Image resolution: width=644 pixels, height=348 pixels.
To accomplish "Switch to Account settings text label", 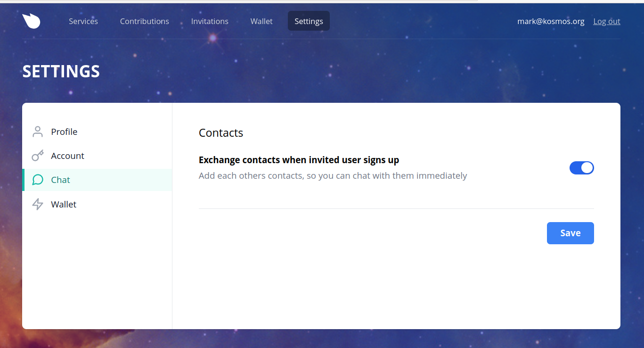I will tap(67, 156).
